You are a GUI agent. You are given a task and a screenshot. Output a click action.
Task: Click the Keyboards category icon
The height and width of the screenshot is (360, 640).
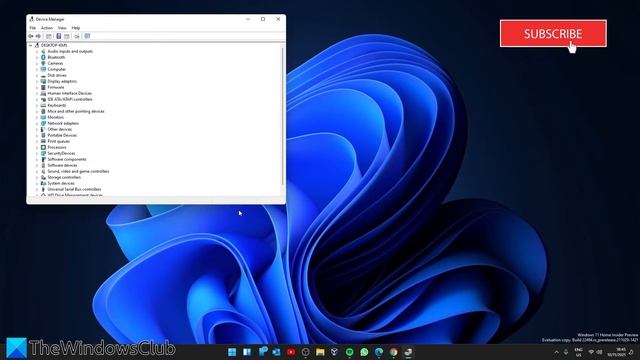43,105
